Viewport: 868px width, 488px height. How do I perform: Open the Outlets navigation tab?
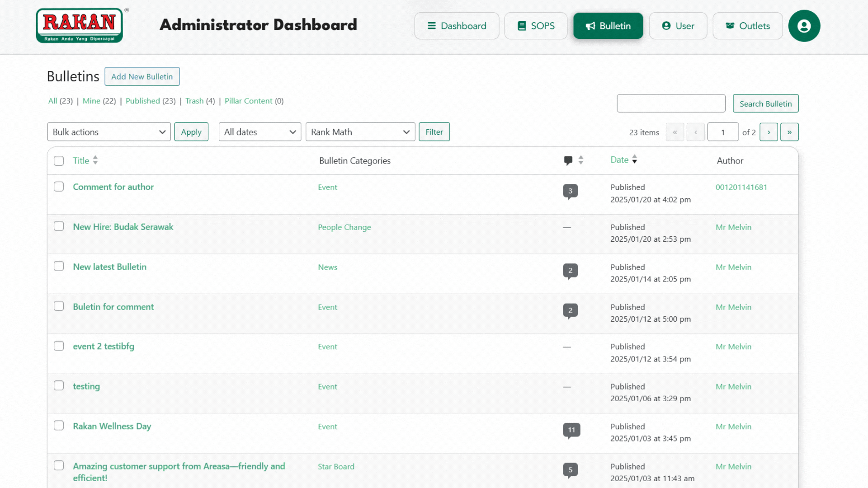747,26
